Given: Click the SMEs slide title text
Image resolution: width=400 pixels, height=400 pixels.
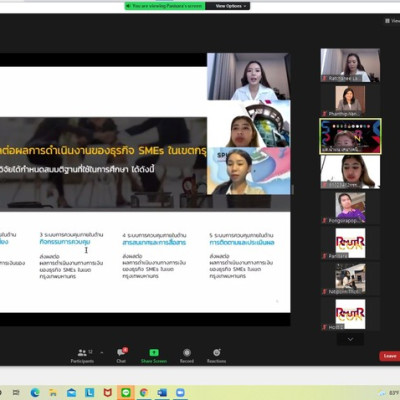Looking at the screenshot, I should coord(103,151).
